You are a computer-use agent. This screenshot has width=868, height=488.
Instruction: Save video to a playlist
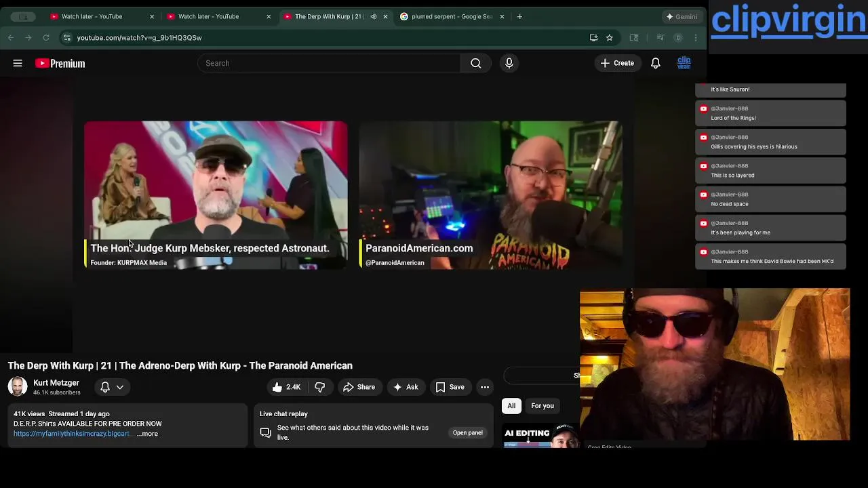tap(450, 387)
